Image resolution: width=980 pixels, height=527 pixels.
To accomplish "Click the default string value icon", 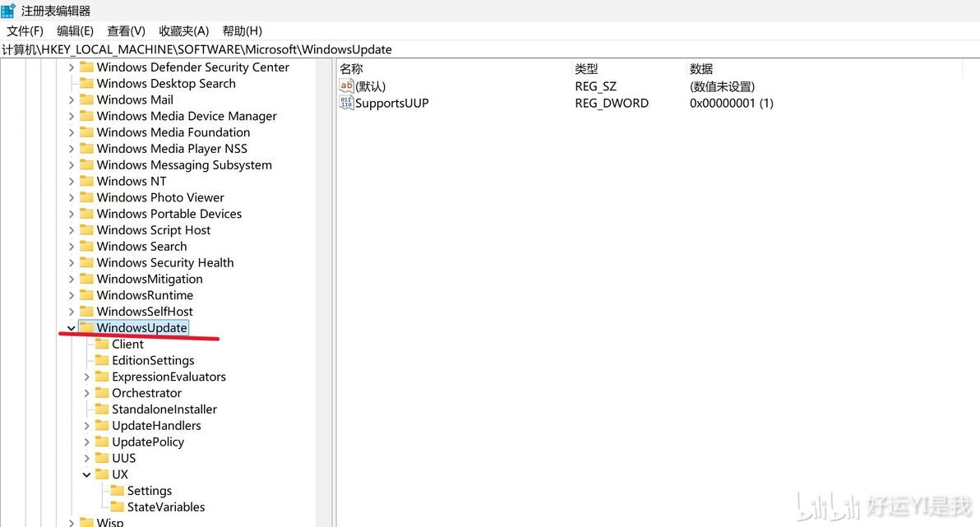I will point(346,86).
